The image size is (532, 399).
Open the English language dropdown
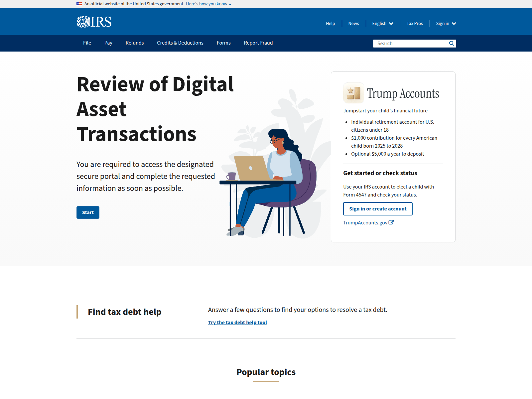point(383,24)
